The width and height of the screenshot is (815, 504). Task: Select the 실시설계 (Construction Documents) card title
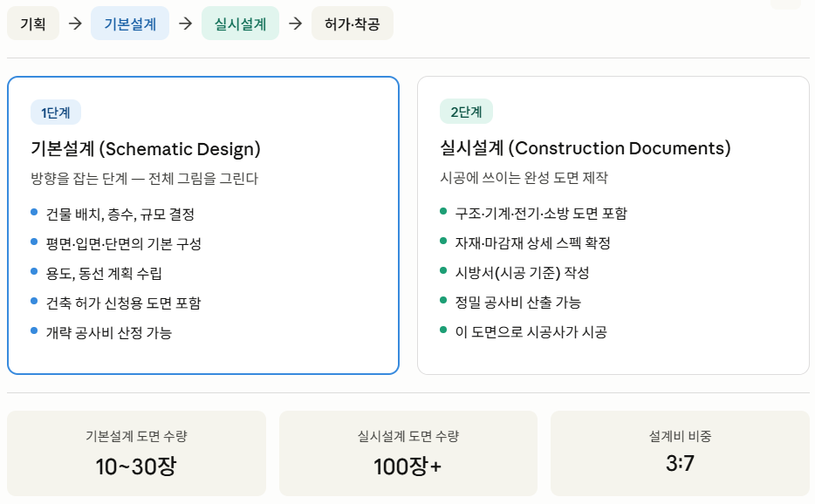(586, 148)
